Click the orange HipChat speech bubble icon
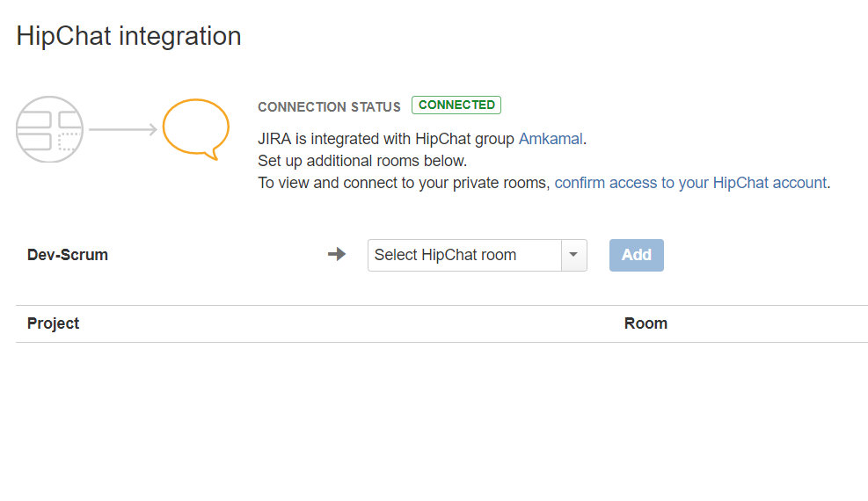The width and height of the screenshot is (868, 501). (195, 127)
